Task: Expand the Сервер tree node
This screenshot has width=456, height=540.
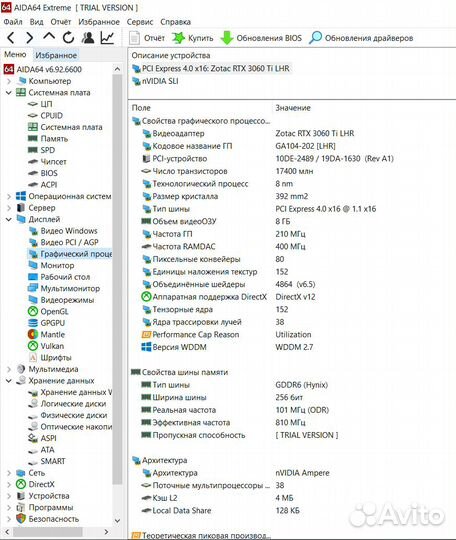Action: tap(9, 208)
